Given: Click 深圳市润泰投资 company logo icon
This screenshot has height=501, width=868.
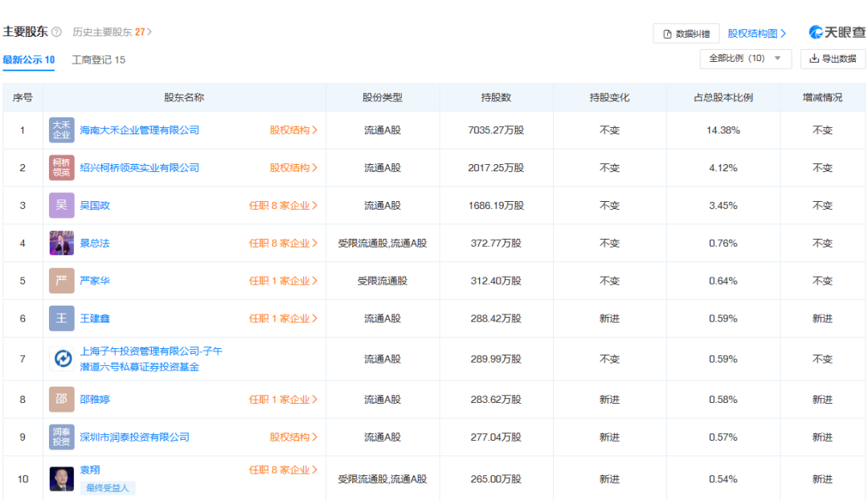Looking at the screenshot, I should [62, 437].
